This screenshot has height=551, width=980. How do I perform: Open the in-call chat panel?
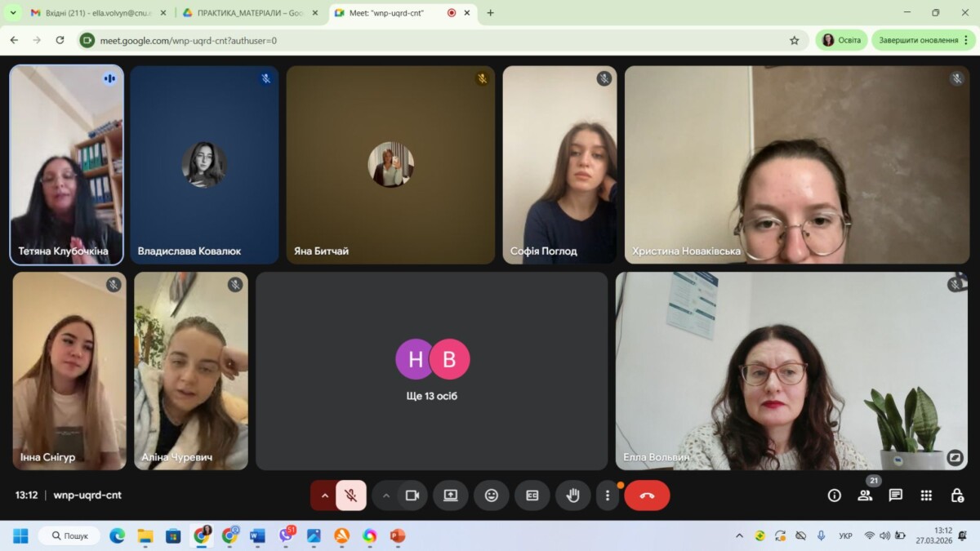click(895, 495)
